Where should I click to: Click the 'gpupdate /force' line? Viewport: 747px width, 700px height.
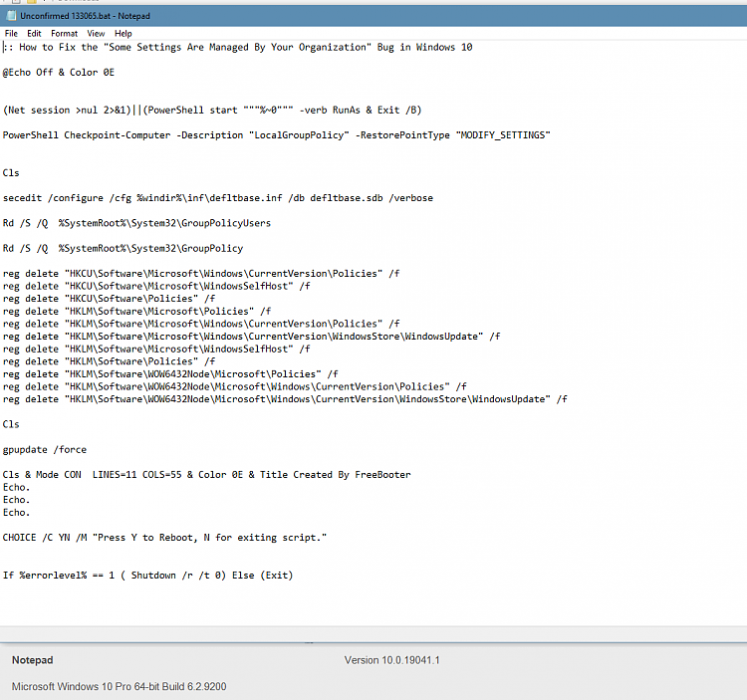[x=45, y=449]
